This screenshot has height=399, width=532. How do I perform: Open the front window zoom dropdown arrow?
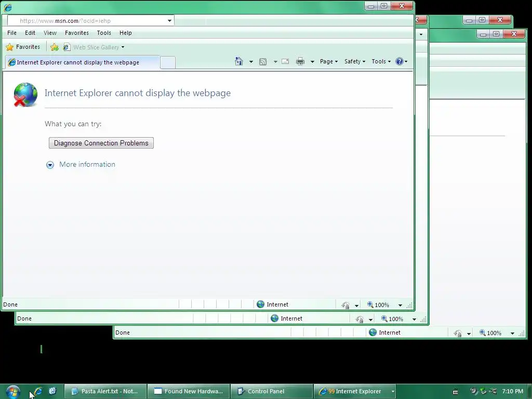click(x=401, y=305)
